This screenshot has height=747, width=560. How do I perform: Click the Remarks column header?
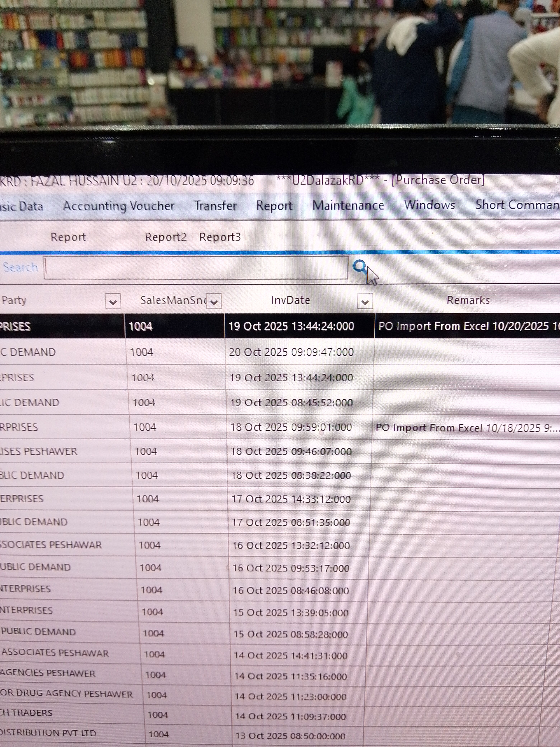tap(468, 300)
